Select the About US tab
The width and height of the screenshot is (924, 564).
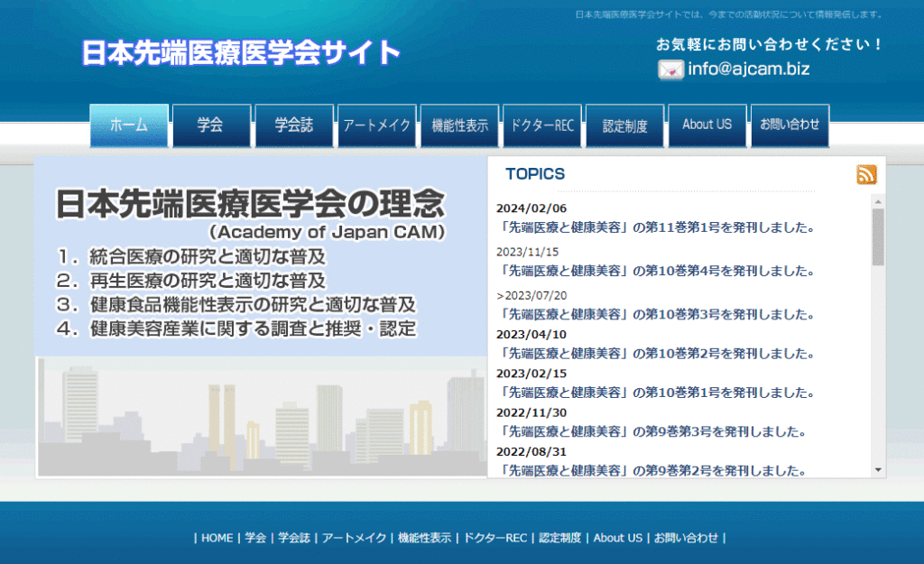pos(707,125)
